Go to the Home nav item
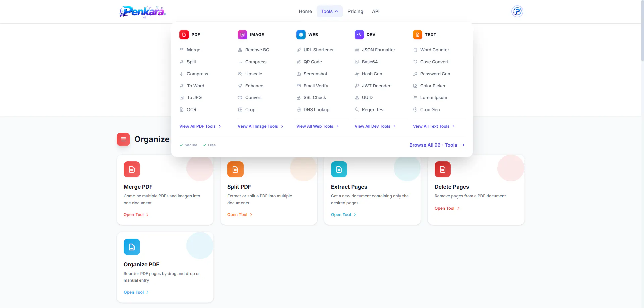The height and width of the screenshot is (308, 644). click(x=305, y=11)
